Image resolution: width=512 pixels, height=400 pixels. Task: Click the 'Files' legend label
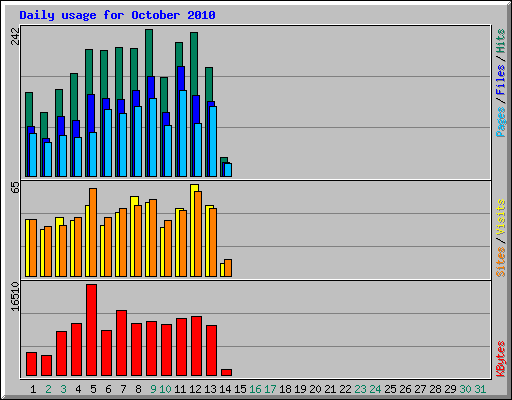(500, 80)
